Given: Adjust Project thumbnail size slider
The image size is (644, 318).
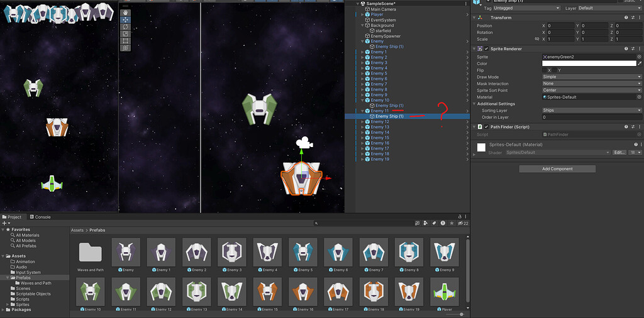Looking at the screenshot, I should (462, 314).
